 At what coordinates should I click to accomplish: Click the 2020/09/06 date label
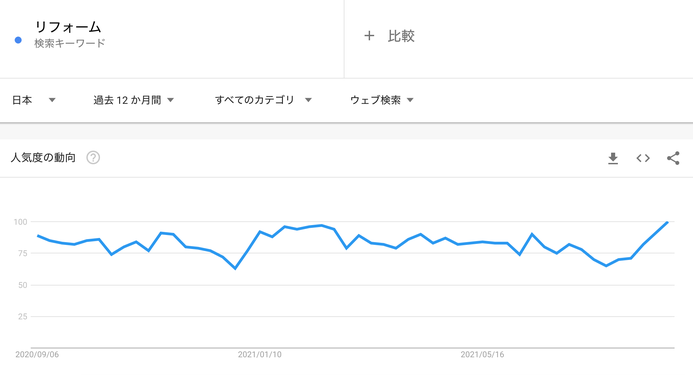click(x=37, y=354)
